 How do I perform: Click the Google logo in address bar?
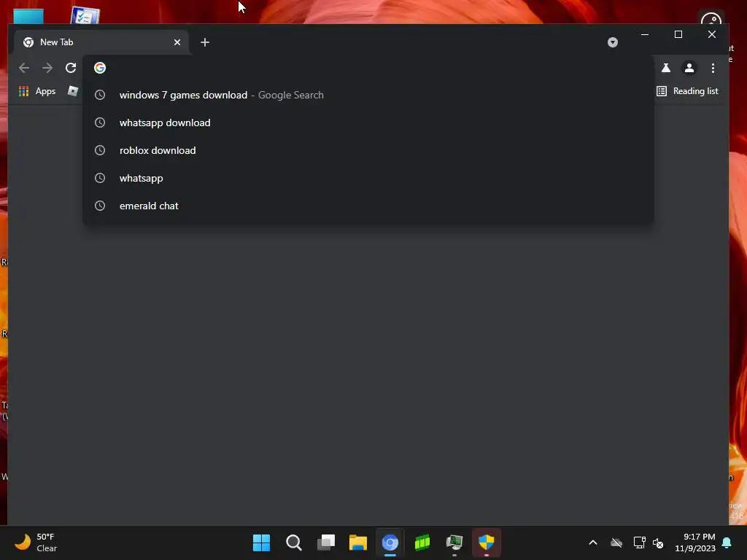99,68
